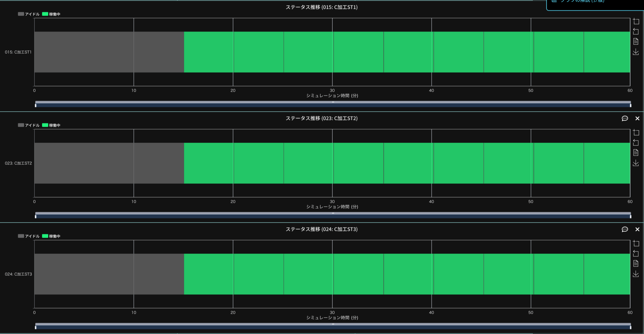Close the 023: C加工ST2 chart panel
Screen dimensions: 644x334
click(x=637, y=118)
